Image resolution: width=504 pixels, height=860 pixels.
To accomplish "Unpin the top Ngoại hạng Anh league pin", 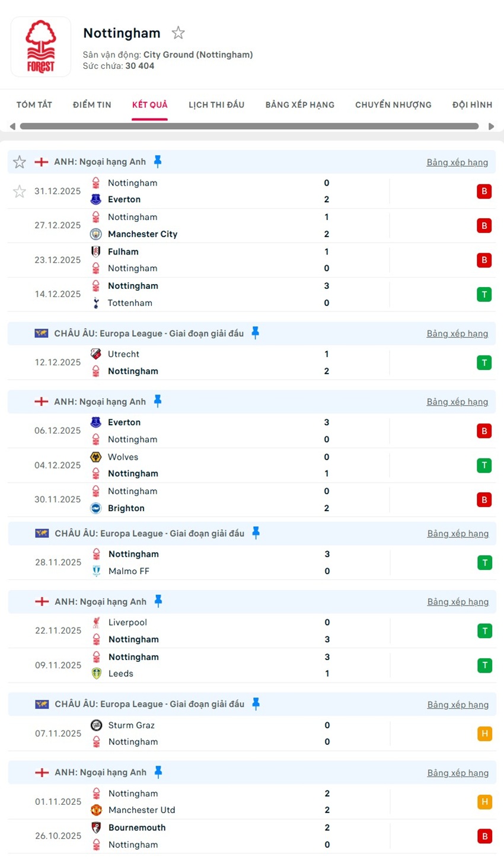I will point(158,161).
